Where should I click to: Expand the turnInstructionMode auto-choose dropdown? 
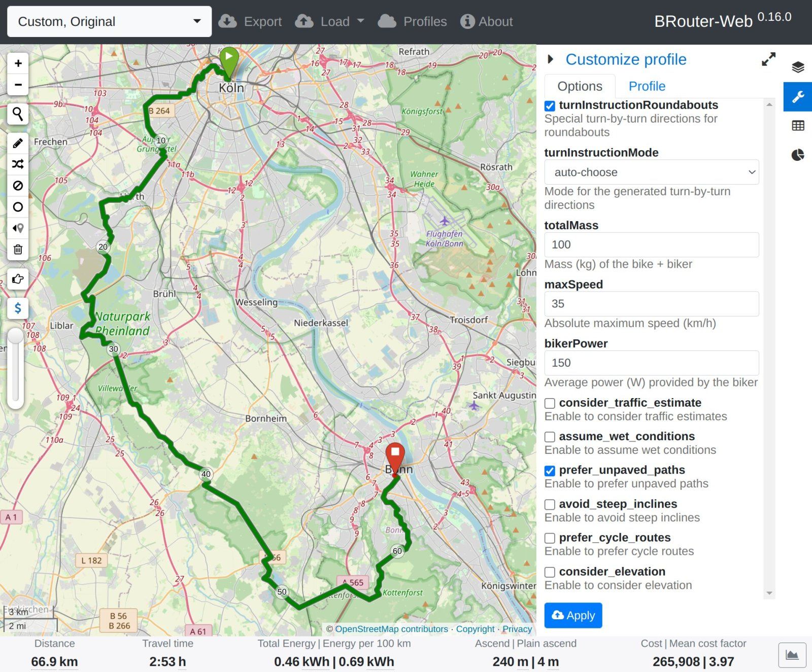click(651, 172)
